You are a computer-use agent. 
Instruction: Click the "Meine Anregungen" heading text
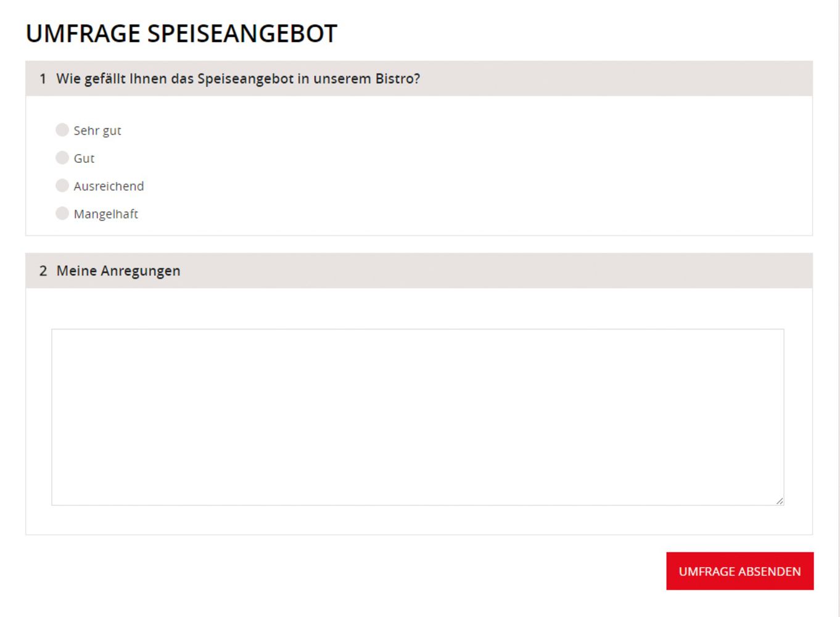118,271
